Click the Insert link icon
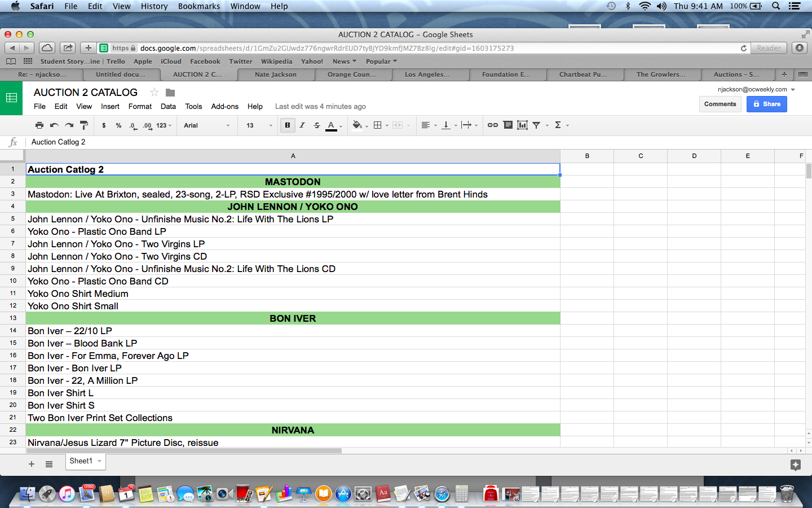Image resolution: width=812 pixels, height=508 pixels. pos(492,125)
